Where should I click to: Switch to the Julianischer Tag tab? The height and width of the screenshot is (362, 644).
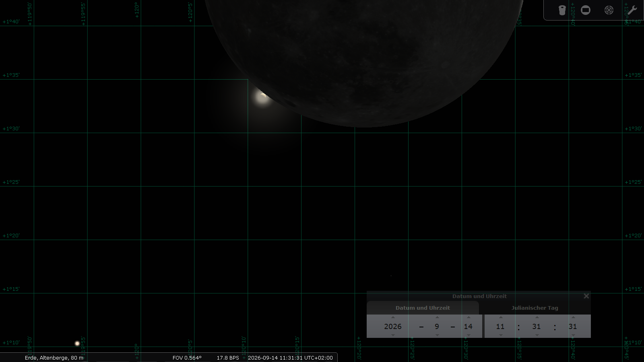click(x=535, y=308)
